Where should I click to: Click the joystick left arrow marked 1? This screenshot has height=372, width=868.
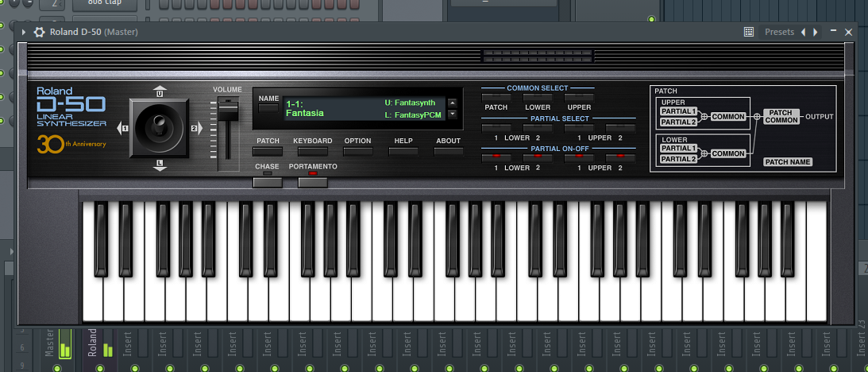tap(122, 128)
